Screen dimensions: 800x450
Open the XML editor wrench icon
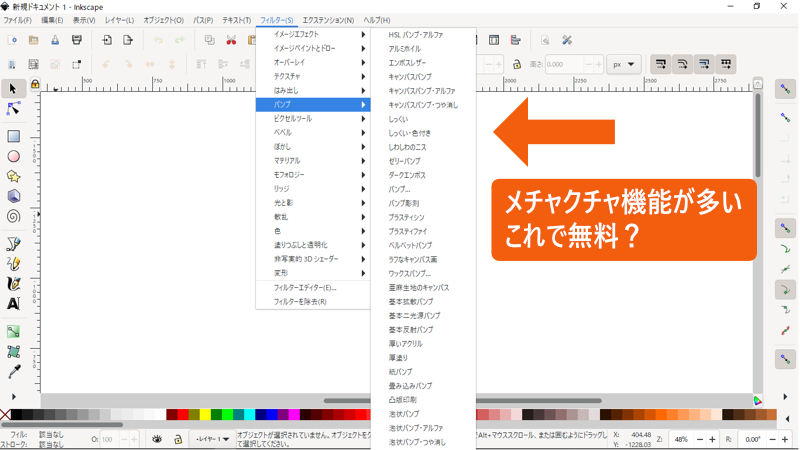coord(566,40)
